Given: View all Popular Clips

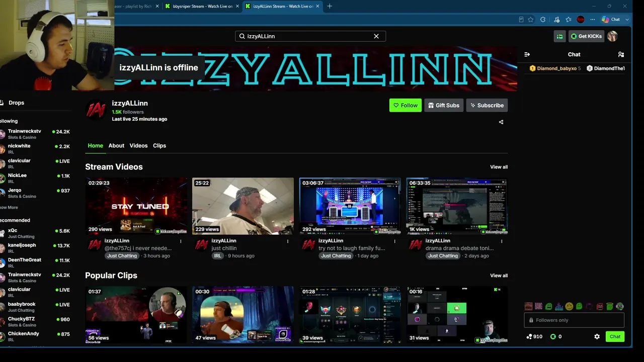Looking at the screenshot, I should coord(499,276).
